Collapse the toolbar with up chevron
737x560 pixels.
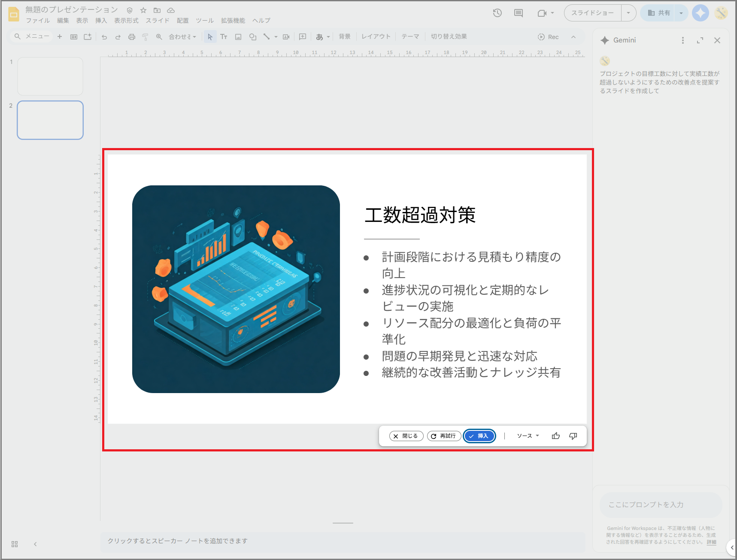[573, 37]
